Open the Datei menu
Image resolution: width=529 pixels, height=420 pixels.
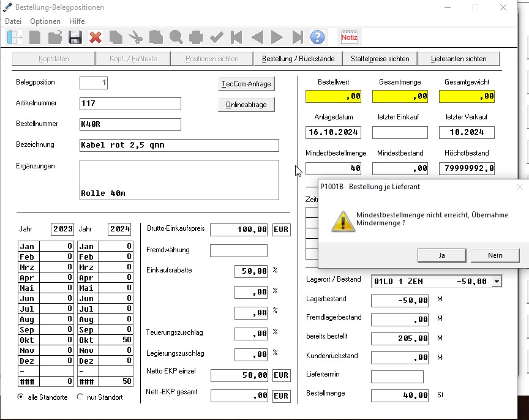[x=13, y=21]
